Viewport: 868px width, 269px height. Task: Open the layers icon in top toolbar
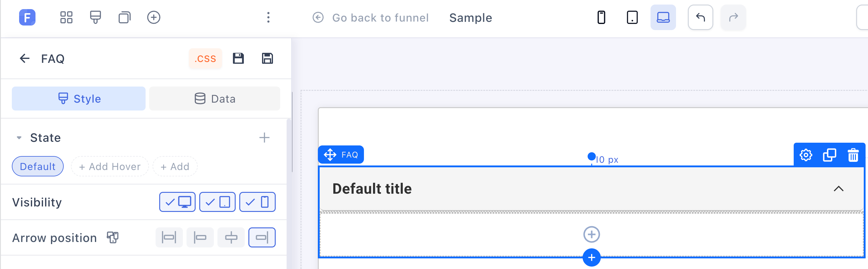click(x=124, y=18)
